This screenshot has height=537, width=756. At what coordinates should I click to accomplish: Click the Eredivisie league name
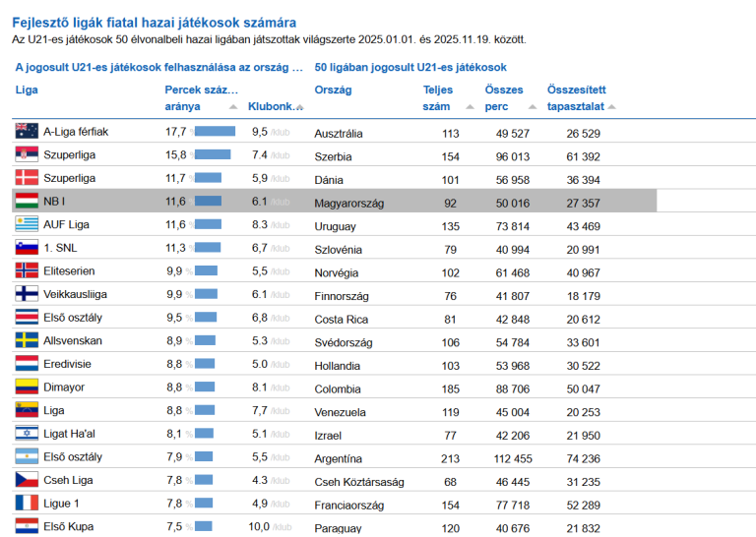(x=67, y=364)
